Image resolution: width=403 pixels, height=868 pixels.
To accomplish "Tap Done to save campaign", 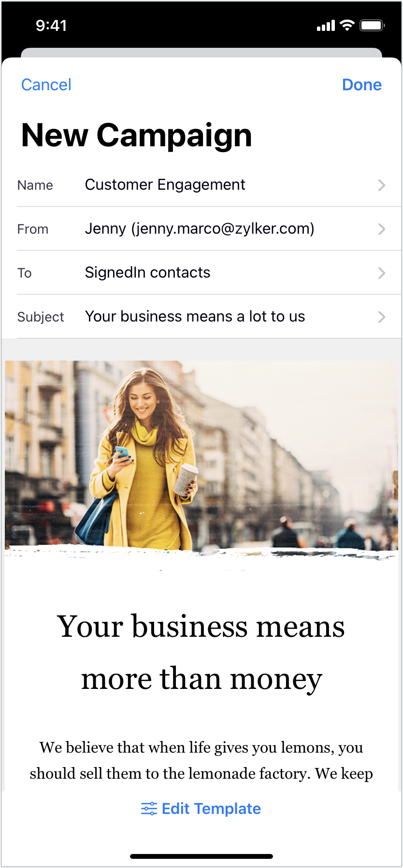I will [361, 85].
